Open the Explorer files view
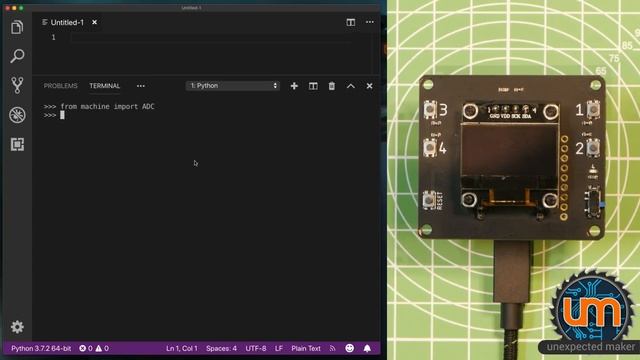The width and height of the screenshot is (640, 360). click(17, 27)
